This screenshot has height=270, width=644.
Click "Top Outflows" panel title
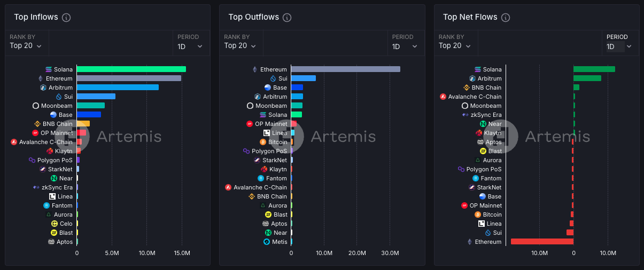(254, 17)
